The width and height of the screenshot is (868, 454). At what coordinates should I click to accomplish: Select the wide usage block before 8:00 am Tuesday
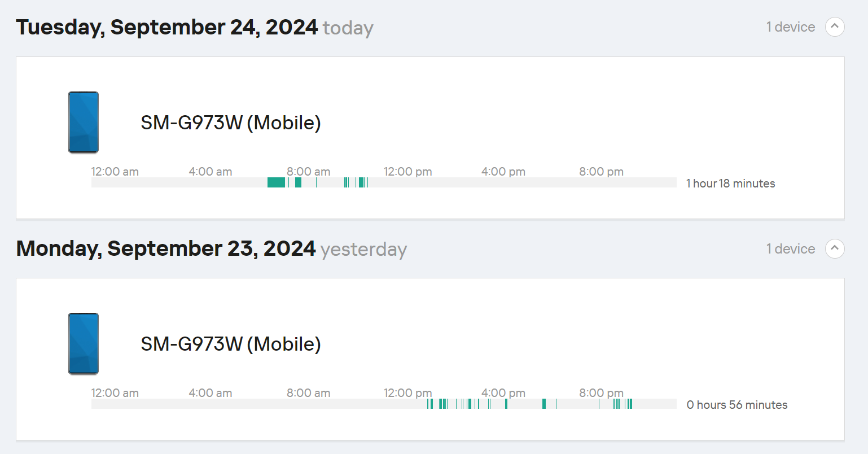pyautogui.click(x=276, y=182)
